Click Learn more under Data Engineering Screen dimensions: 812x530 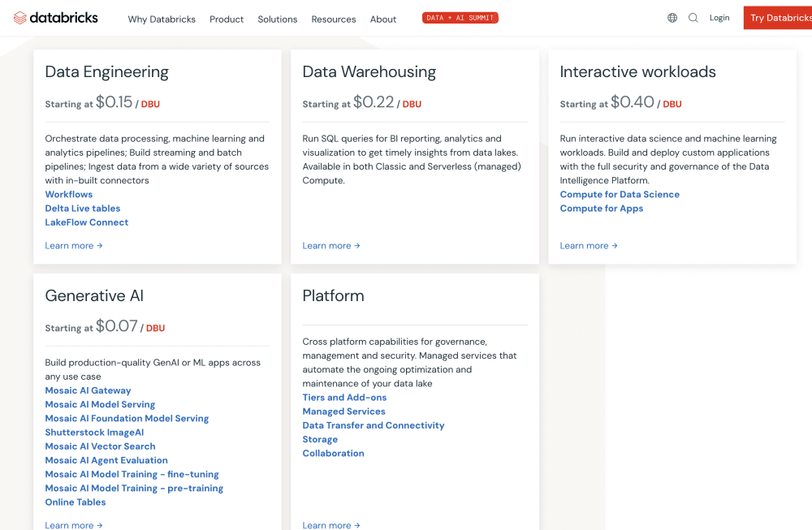pos(74,245)
